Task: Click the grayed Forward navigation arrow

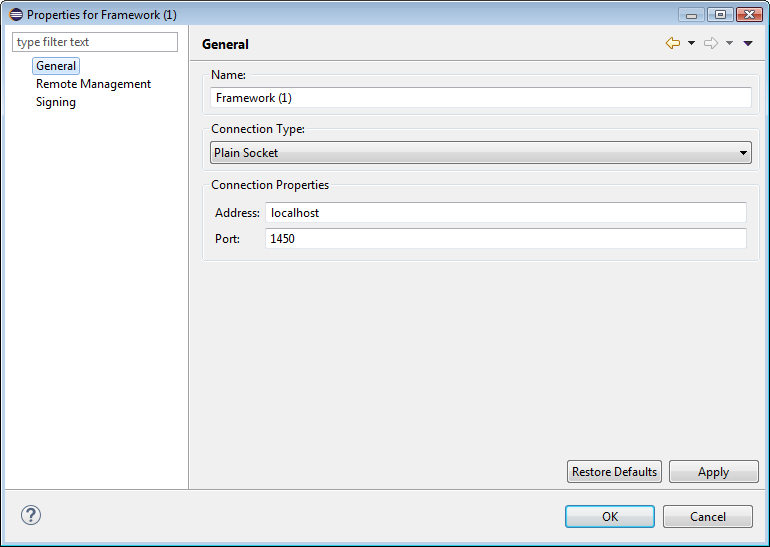Action: [711, 43]
